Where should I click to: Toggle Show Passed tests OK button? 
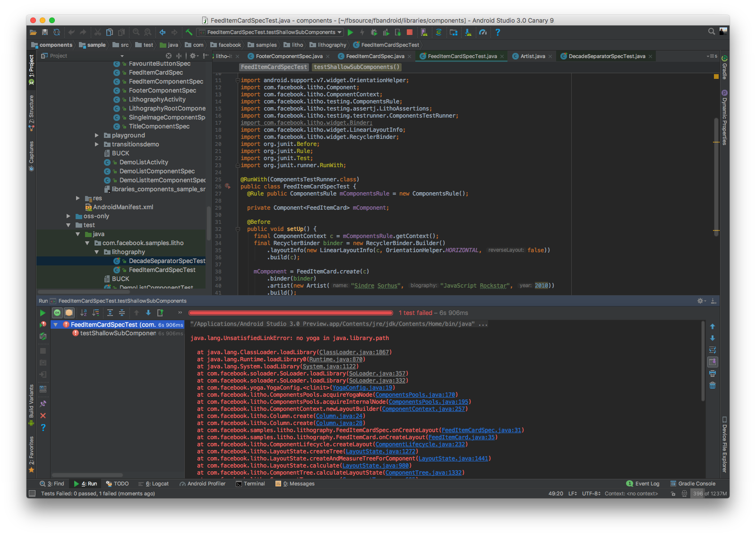[x=57, y=313]
